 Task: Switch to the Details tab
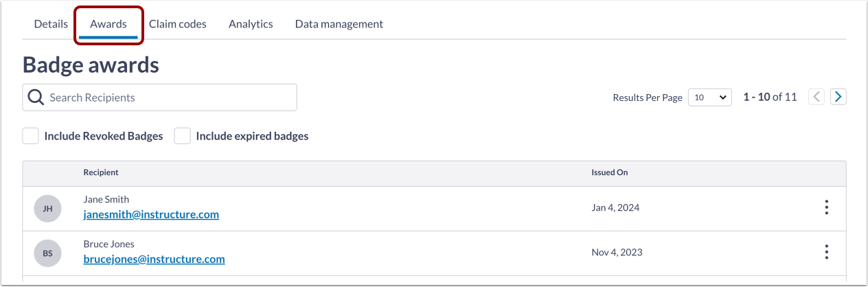[51, 24]
